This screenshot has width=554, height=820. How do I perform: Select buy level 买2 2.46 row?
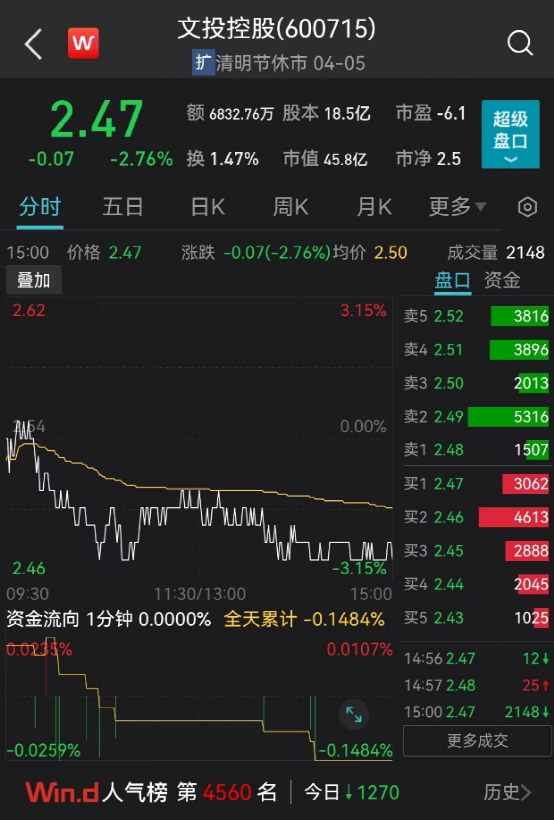point(476,517)
